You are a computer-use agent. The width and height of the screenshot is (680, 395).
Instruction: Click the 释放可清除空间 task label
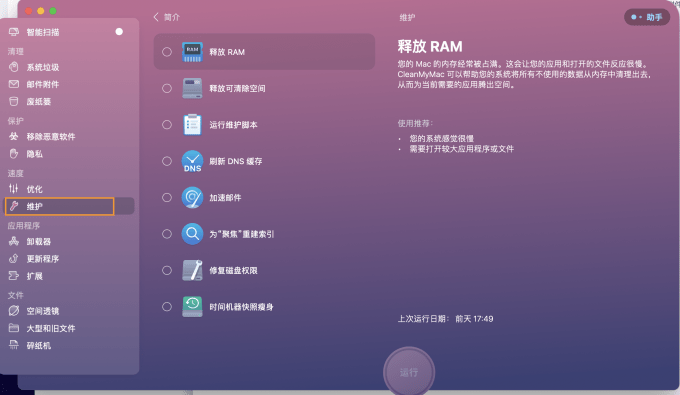tap(237, 88)
